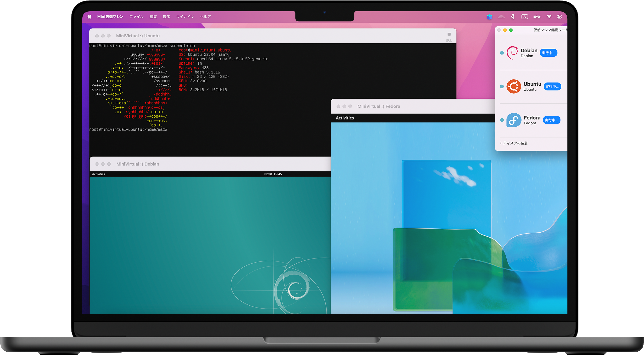The height and width of the screenshot is (355, 644).
Task: Click the 実行中 button for Ubuntu
Action: [552, 86]
